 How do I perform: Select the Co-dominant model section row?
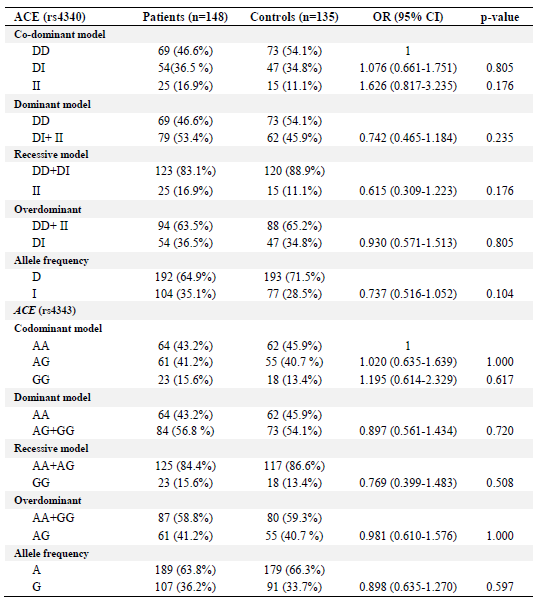(x=269, y=34)
